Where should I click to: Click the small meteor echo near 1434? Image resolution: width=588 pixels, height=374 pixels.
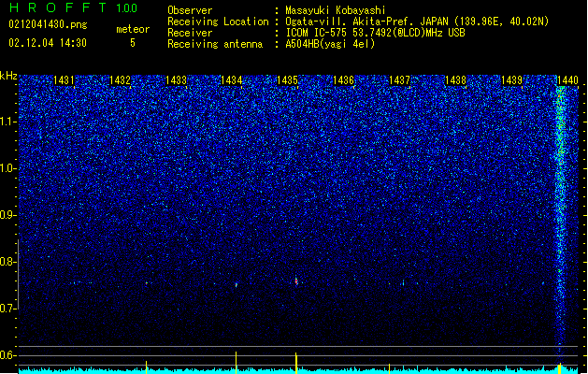pyautogui.click(x=237, y=285)
